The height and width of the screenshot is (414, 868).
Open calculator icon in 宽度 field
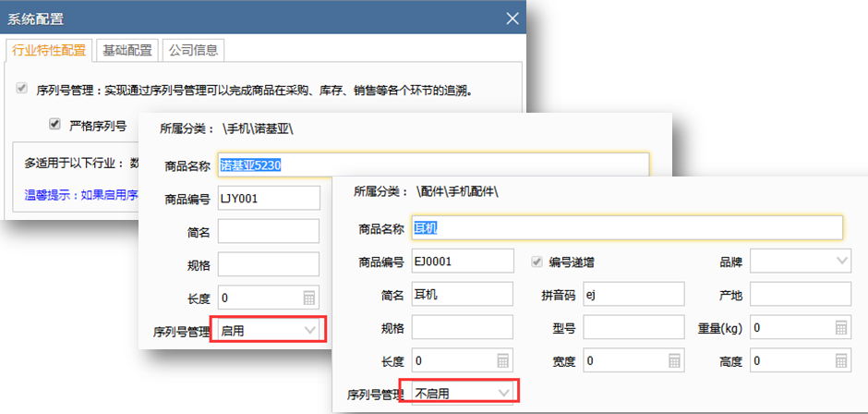[674, 361]
